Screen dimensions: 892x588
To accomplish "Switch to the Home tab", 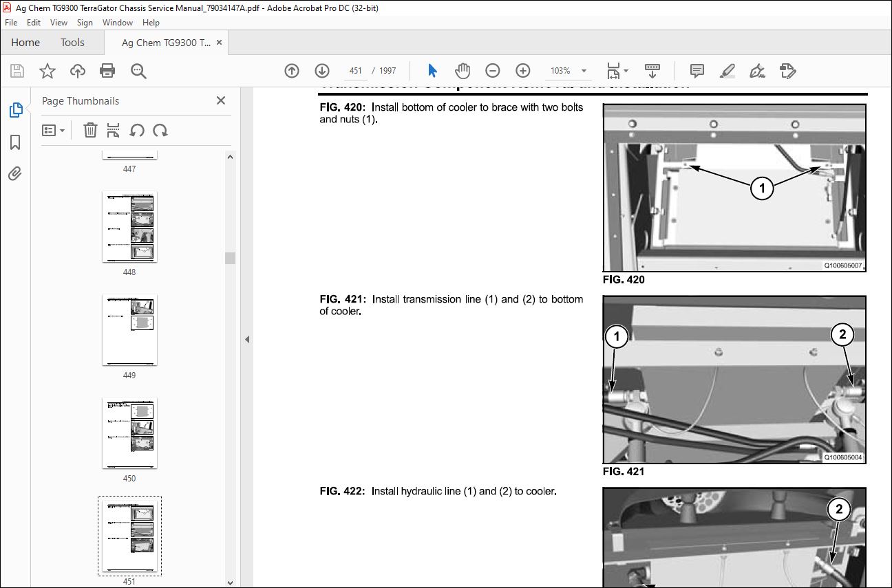I will click(x=25, y=43).
